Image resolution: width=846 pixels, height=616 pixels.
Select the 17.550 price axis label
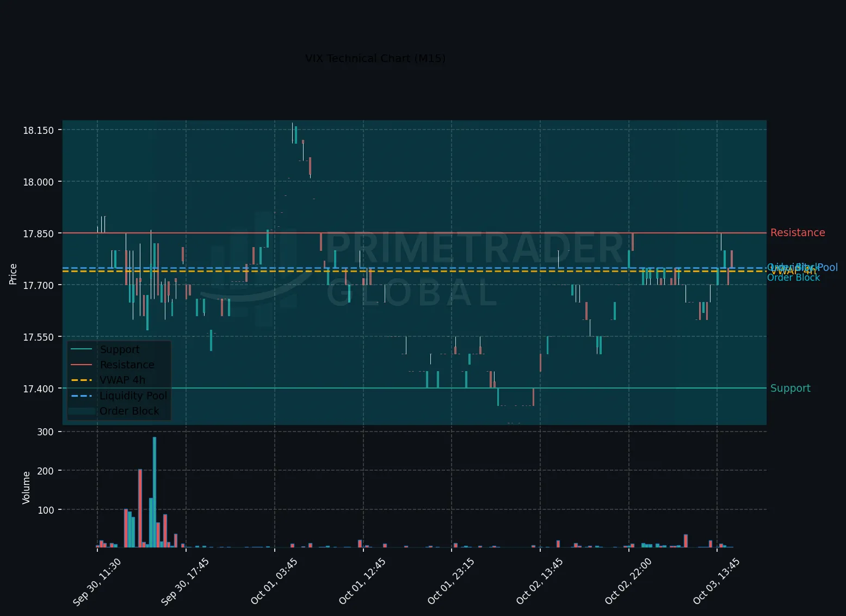(x=38, y=337)
